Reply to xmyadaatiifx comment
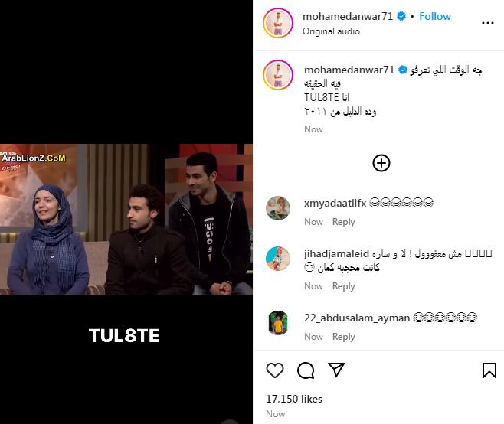This screenshot has width=504, height=424. pos(344,222)
